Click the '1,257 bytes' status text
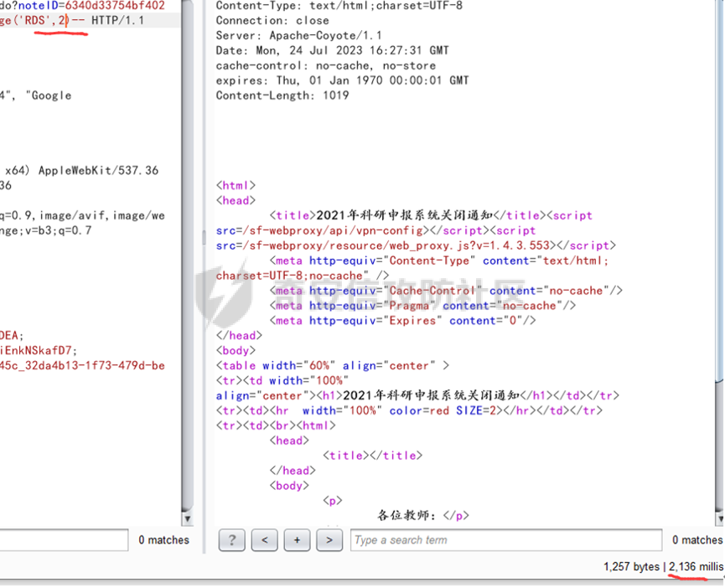The height and width of the screenshot is (588, 725). pos(631,567)
